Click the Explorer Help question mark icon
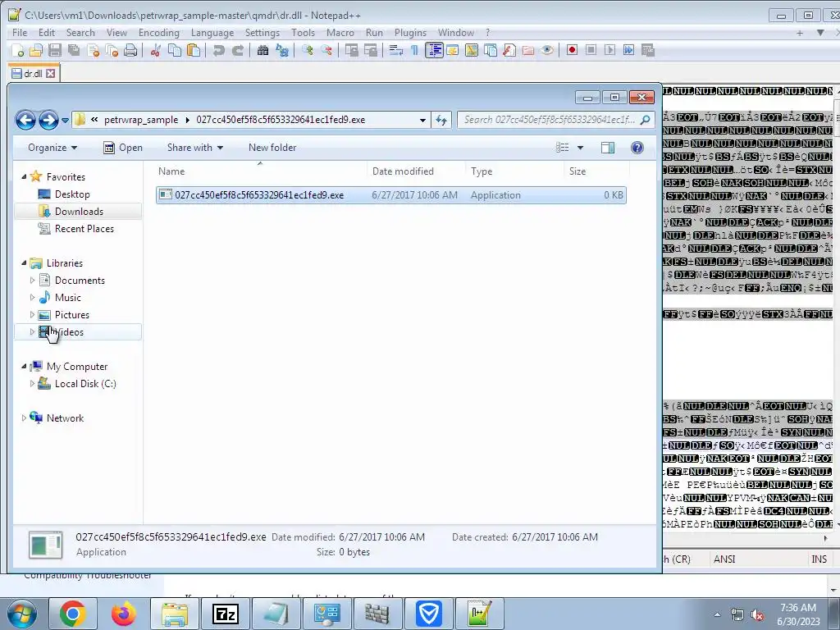The height and width of the screenshot is (630, 840). 637,148
